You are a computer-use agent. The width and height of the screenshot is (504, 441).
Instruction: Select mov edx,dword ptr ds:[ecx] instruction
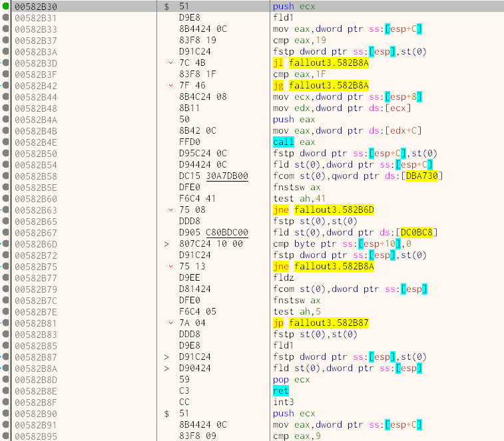tap(342, 108)
